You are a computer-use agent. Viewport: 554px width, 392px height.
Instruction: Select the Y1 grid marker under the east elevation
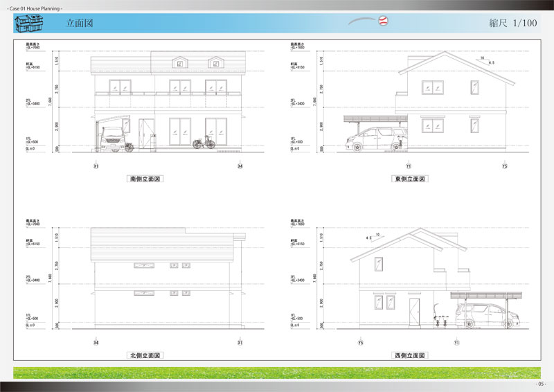(x=409, y=167)
